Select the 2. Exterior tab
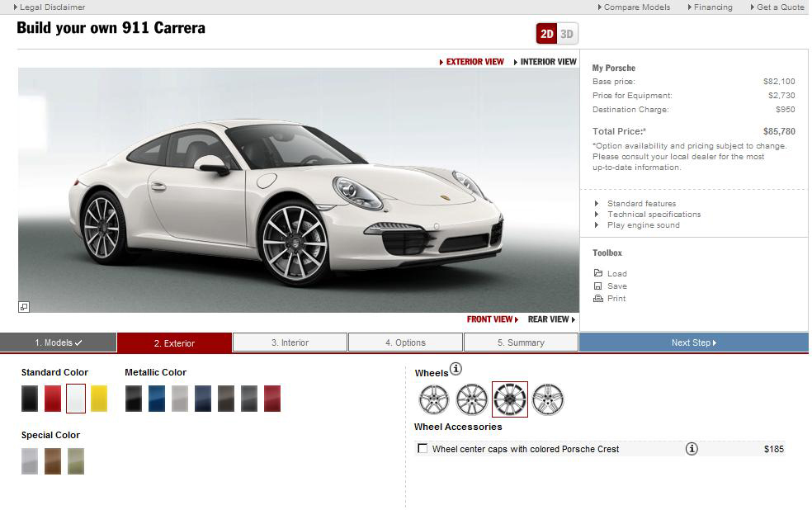The image size is (812, 510). click(x=174, y=343)
